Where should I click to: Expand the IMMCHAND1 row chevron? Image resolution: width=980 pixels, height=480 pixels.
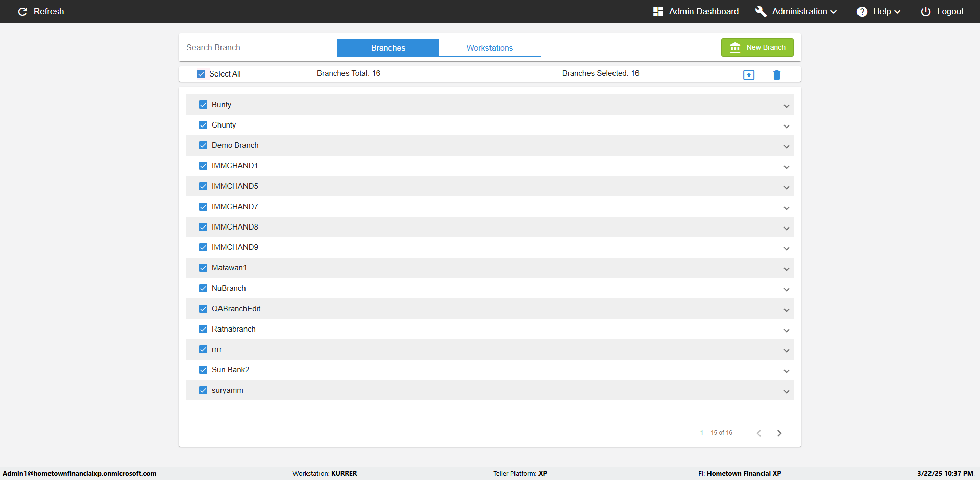[x=787, y=167]
